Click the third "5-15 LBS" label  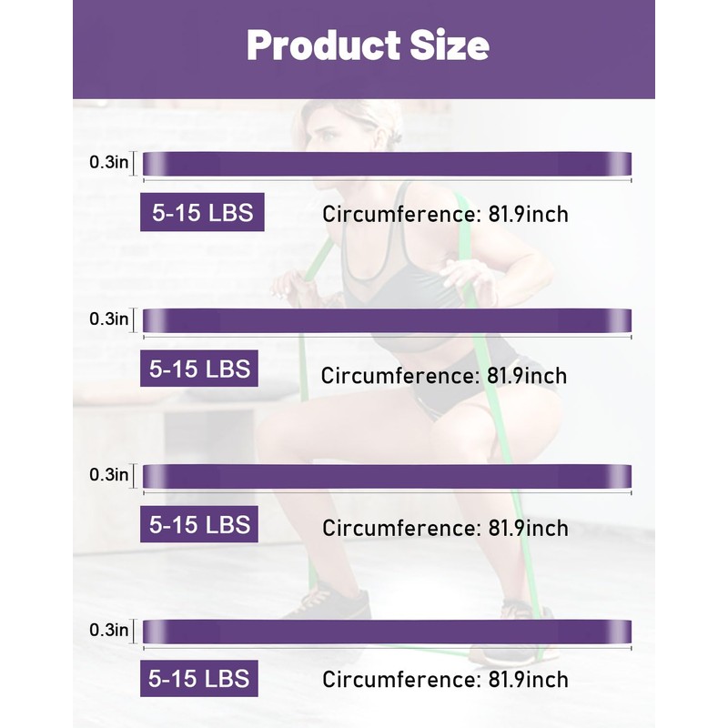point(199,524)
